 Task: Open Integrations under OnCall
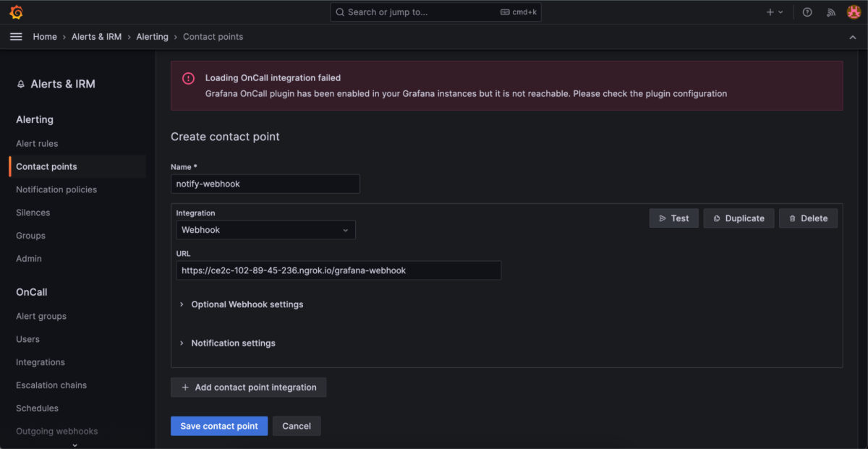click(41, 363)
